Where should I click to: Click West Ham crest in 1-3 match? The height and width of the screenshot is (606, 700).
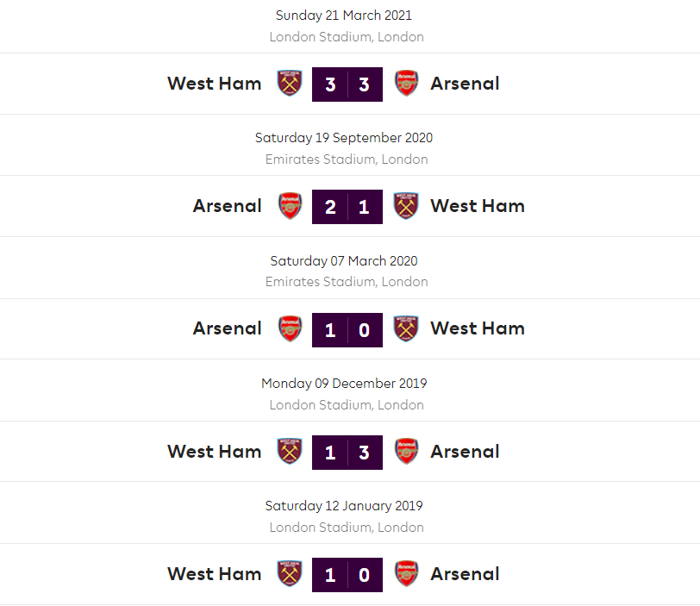click(x=290, y=452)
